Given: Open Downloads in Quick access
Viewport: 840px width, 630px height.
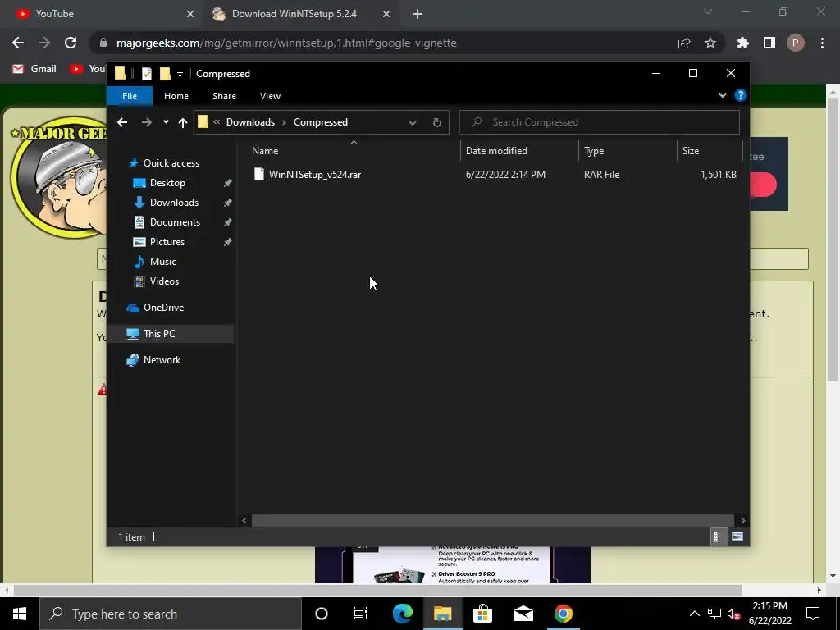Looking at the screenshot, I should (x=174, y=203).
